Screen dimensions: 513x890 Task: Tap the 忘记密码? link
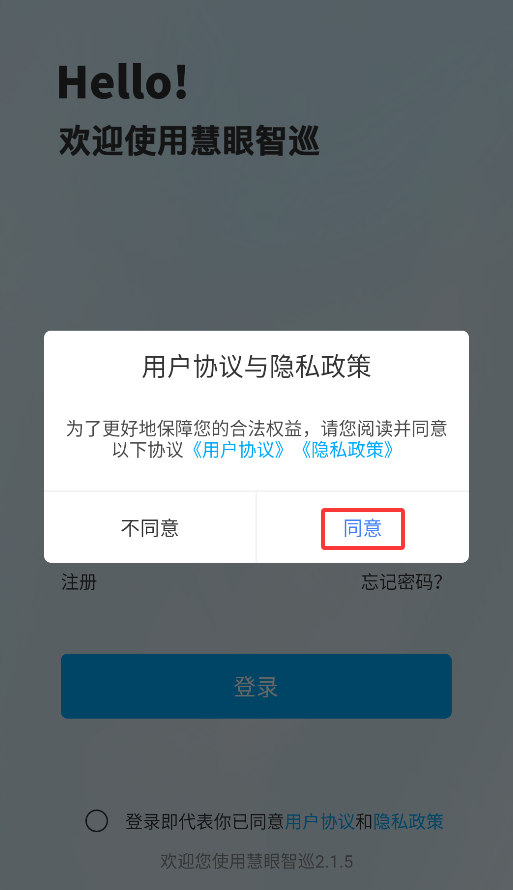coord(402,582)
